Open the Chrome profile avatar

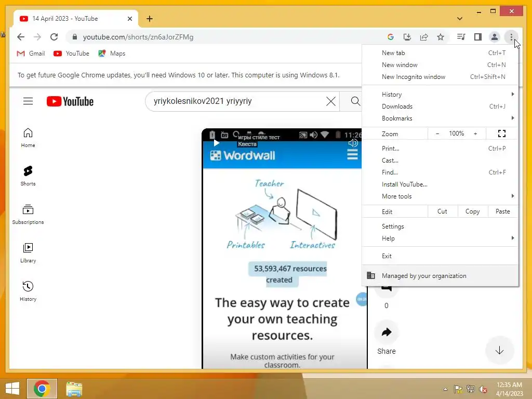495,37
